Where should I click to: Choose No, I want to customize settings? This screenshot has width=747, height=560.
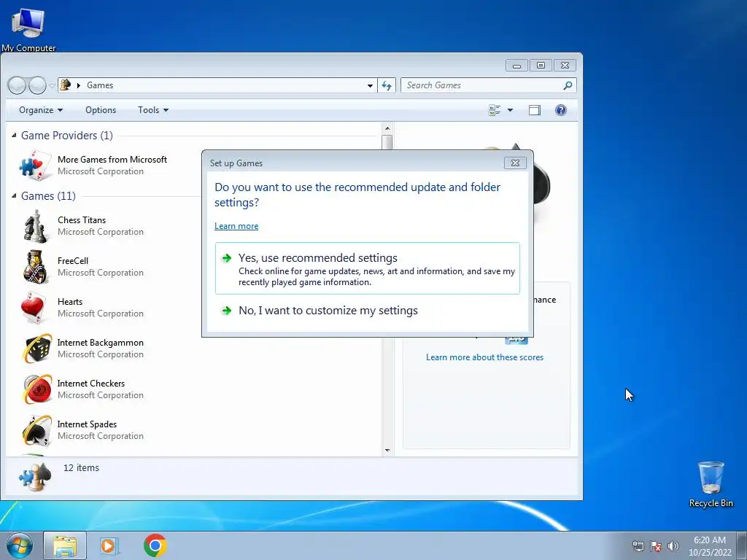click(x=368, y=311)
